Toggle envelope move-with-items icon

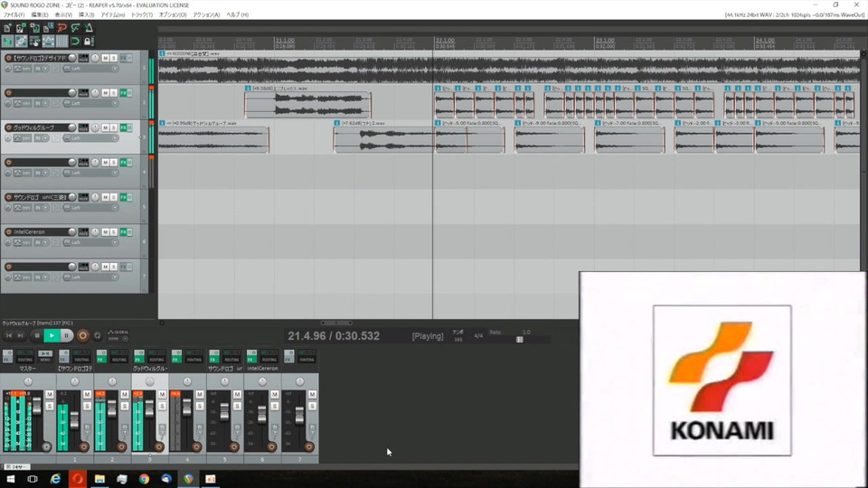[x=48, y=42]
